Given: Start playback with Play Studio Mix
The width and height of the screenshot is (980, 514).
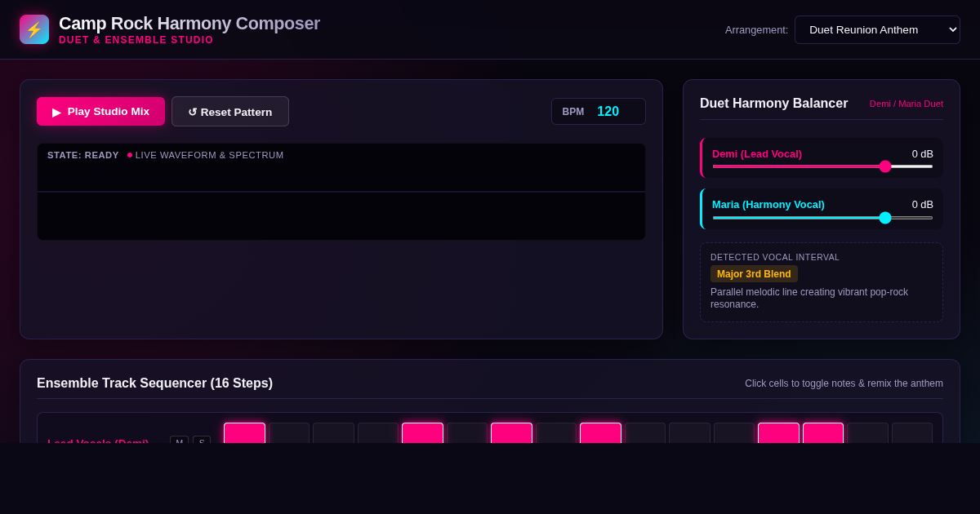Looking at the screenshot, I should click(100, 112).
